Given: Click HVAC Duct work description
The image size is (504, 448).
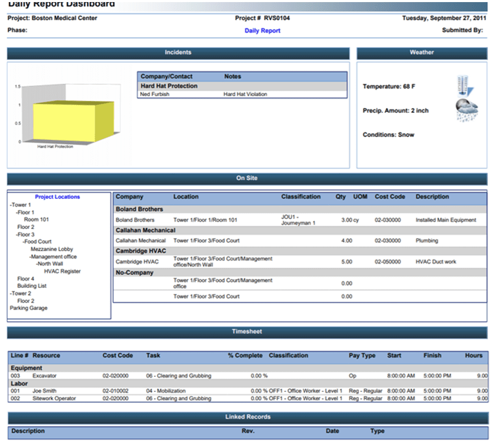Looking at the screenshot, I should pos(436,262).
